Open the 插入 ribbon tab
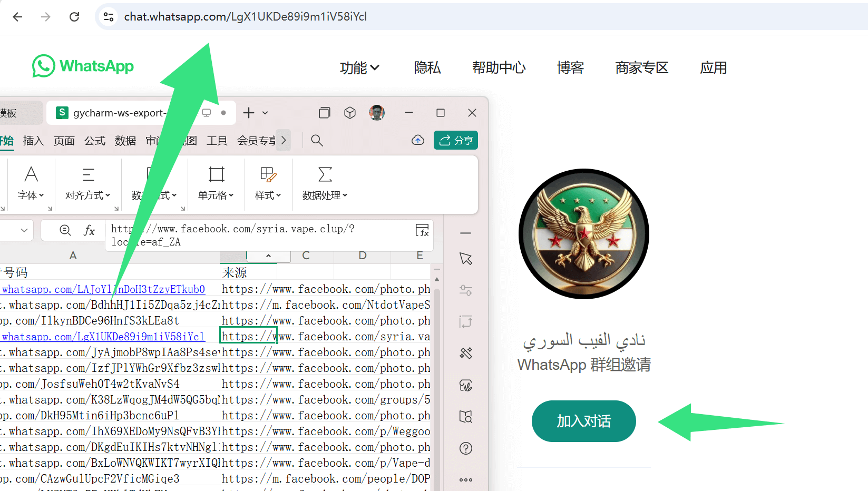The height and width of the screenshot is (491, 868). tap(33, 141)
